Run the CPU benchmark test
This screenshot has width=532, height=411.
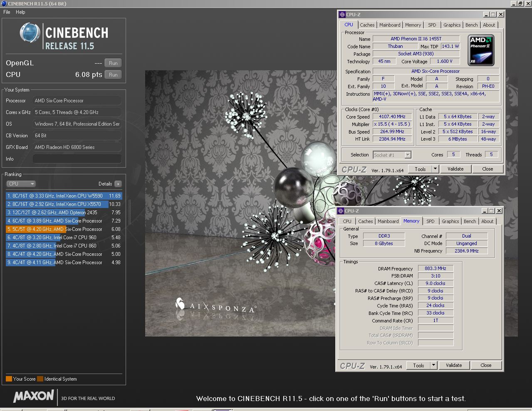pyautogui.click(x=113, y=75)
